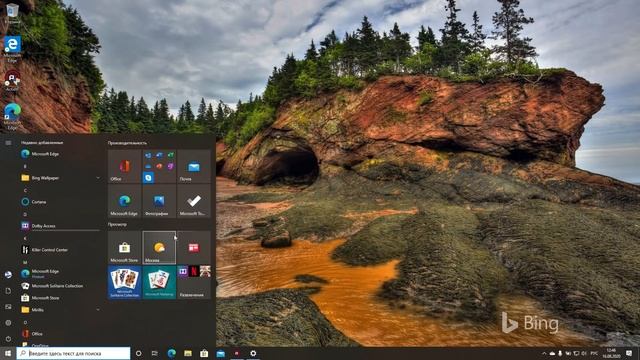Open the red News tile
Viewport: 640px width, 360px height.
pos(194,247)
